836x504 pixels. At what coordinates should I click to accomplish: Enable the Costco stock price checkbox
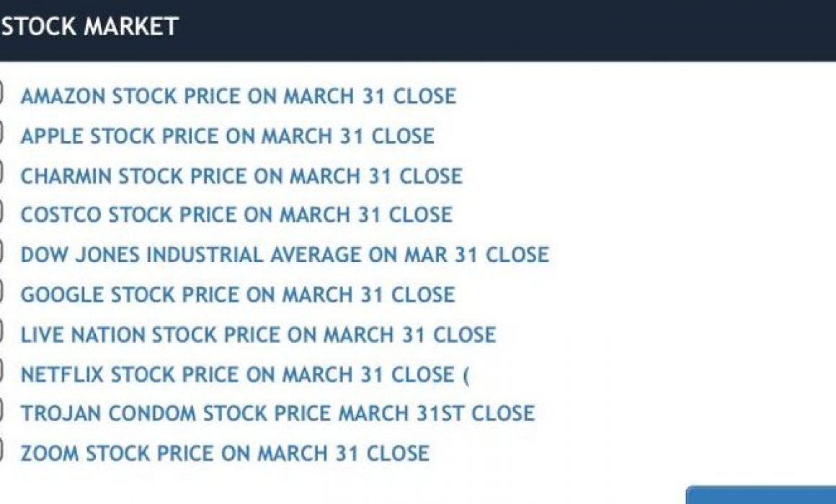coord(1,212)
